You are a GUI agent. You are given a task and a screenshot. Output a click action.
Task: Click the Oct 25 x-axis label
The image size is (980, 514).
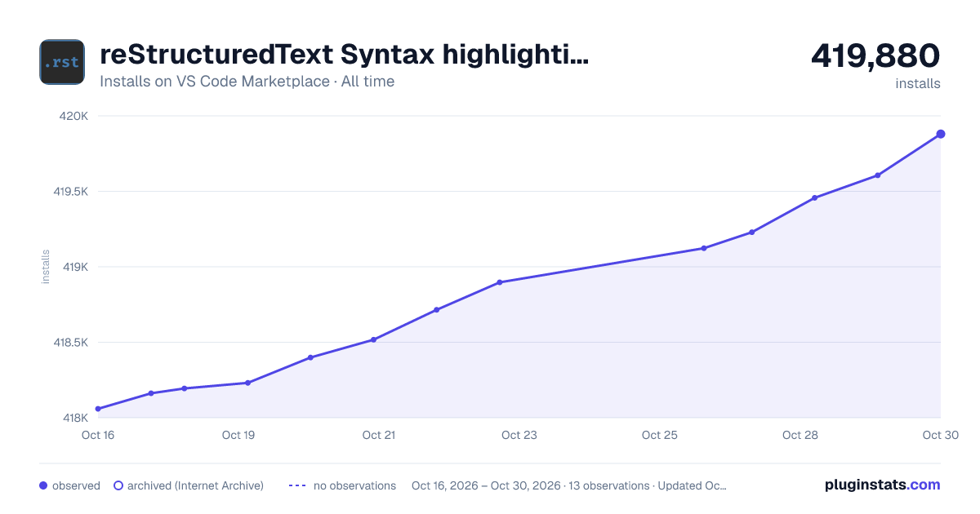pyautogui.click(x=660, y=435)
